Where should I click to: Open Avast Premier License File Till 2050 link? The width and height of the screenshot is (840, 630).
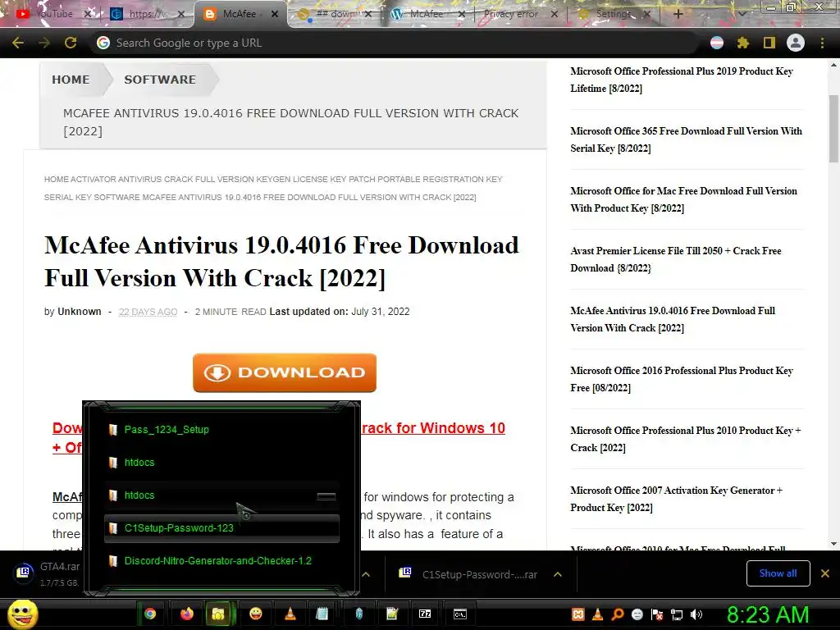pos(676,259)
